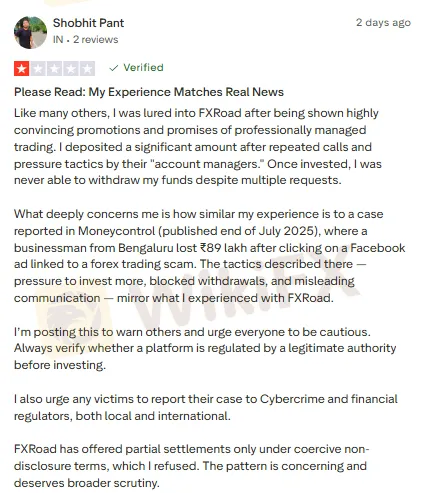The image size is (430, 493).
Task: Open the reviewer's 2 reviews count
Action: pos(96,40)
